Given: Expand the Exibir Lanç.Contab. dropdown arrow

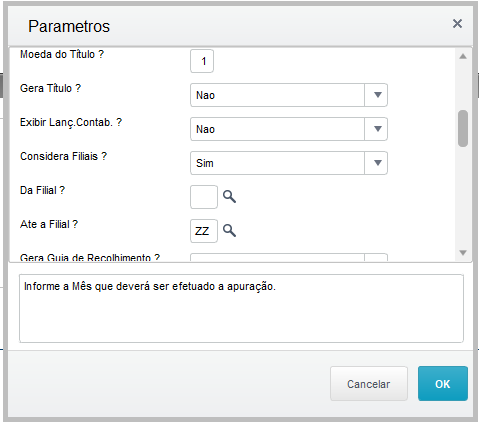Looking at the screenshot, I should pyautogui.click(x=376, y=129).
